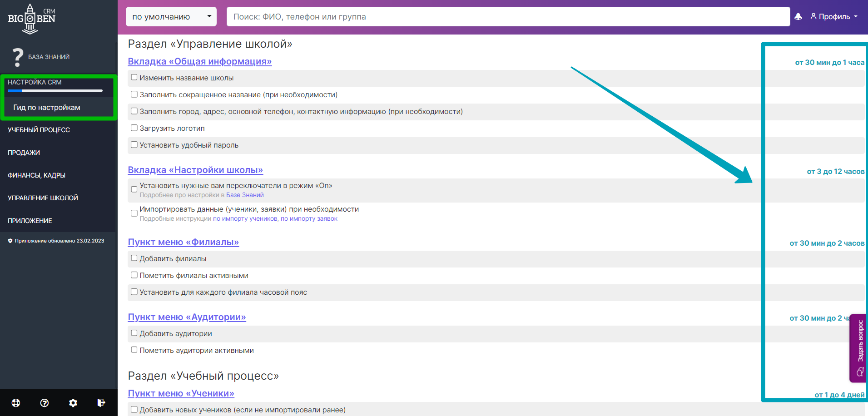Expand the Учебный процесс sidebar section
The height and width of the screenshot is (416, 868).
(39, 130)
